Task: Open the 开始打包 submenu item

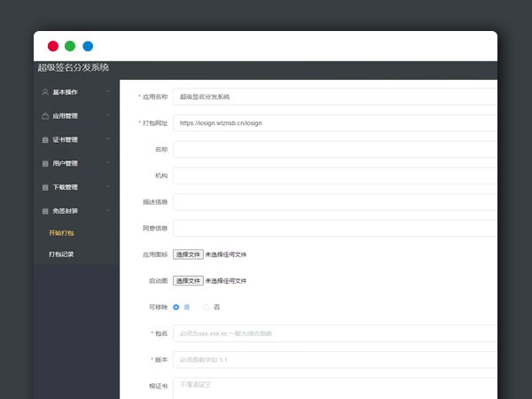Action: click(x=61, y=233)
